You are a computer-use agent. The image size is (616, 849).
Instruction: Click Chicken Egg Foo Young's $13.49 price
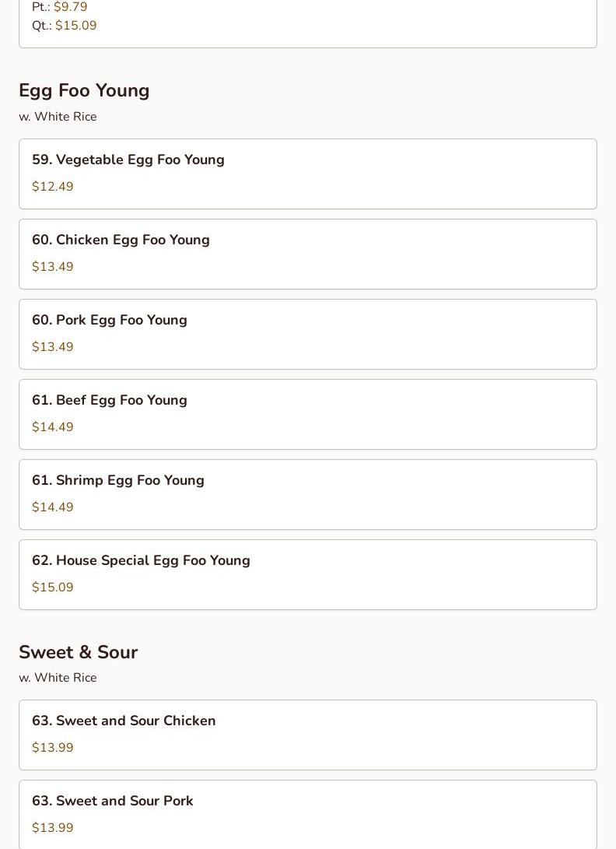(53, 267)
